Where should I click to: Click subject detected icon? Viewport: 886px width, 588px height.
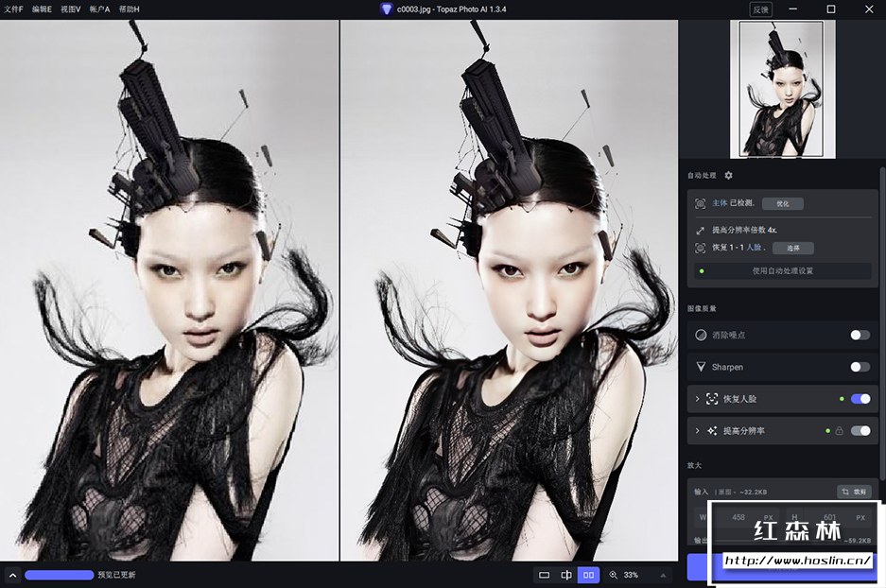(x=700, y=203)
